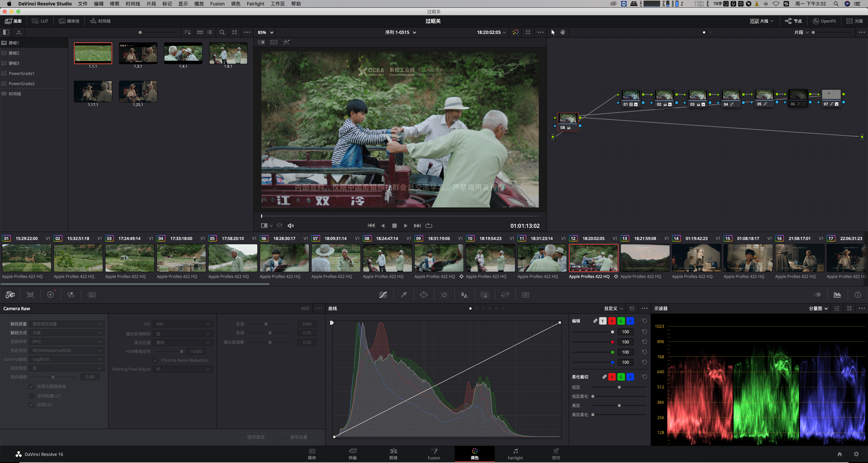The height and width of the screenshot is (463, 868).
Task: Click the viewer magic wand highlight icon
Action: point(286,42)
